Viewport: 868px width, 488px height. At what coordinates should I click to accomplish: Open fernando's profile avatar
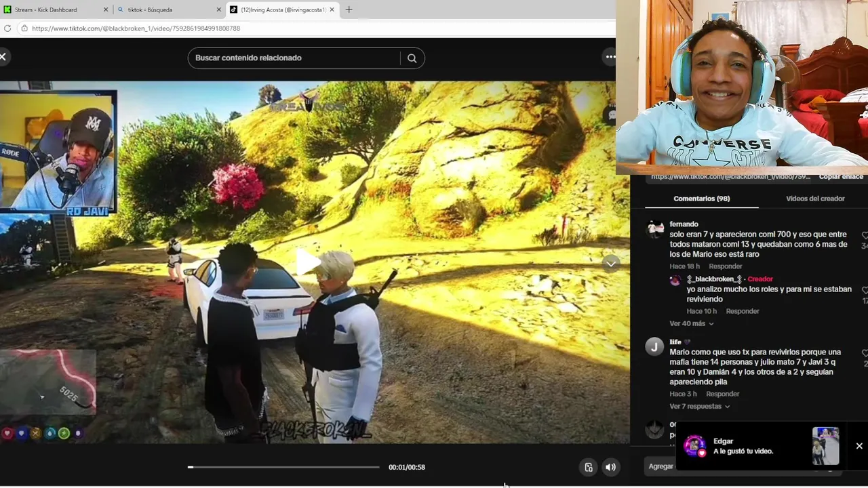coord(654,229)
